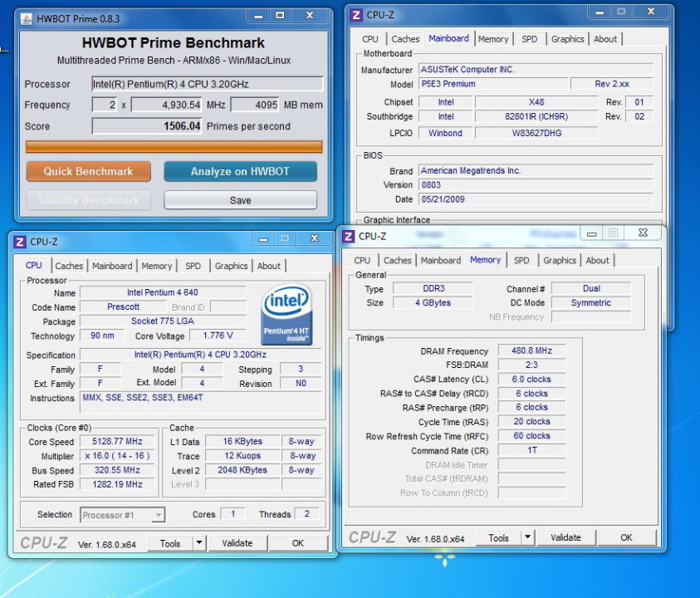Click the Level 2 2048 KBytes value
The height and width of the screenshot is (598, 700).
(x=242, y=470)
